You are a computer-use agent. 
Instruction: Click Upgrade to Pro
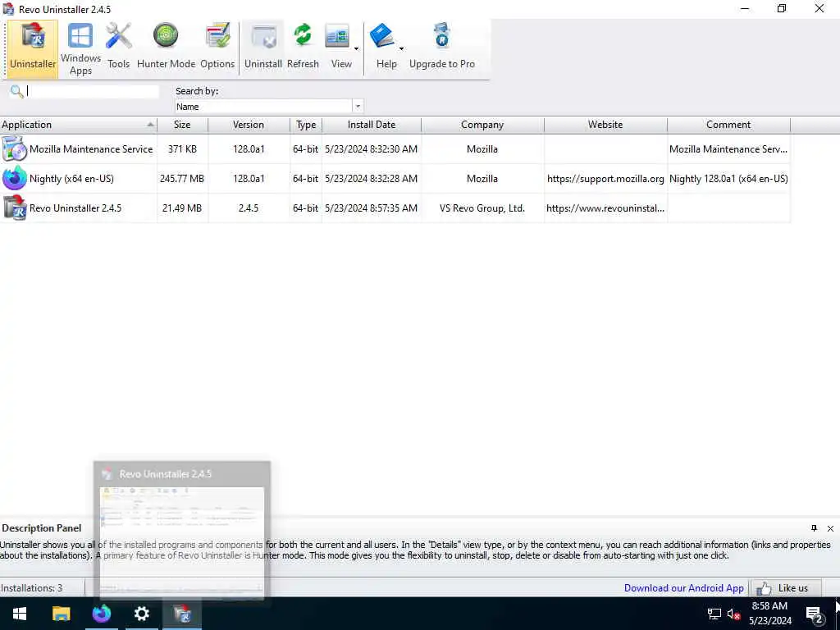click(442, 47)
